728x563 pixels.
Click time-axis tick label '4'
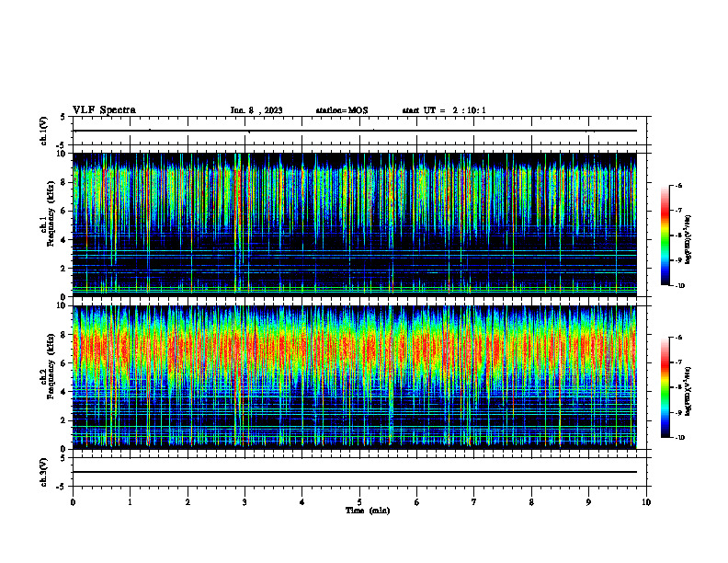tap(302, 502)
